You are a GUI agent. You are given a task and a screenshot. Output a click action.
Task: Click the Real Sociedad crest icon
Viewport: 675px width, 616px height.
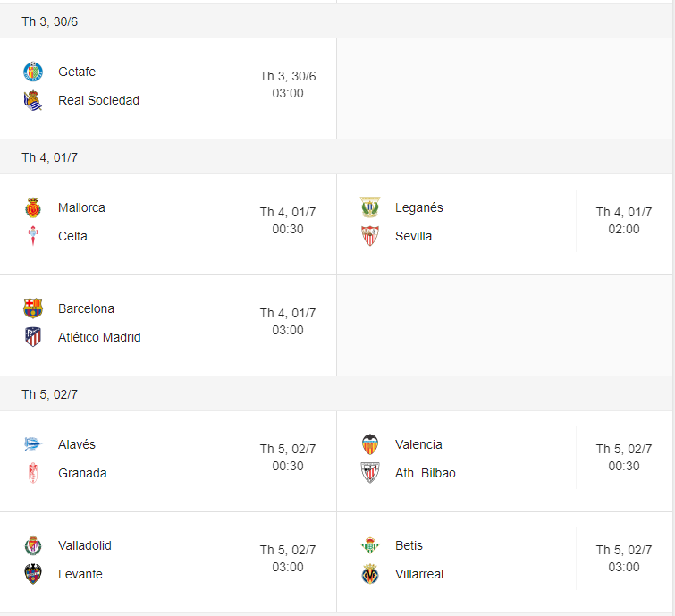click(x=33, y=100)
